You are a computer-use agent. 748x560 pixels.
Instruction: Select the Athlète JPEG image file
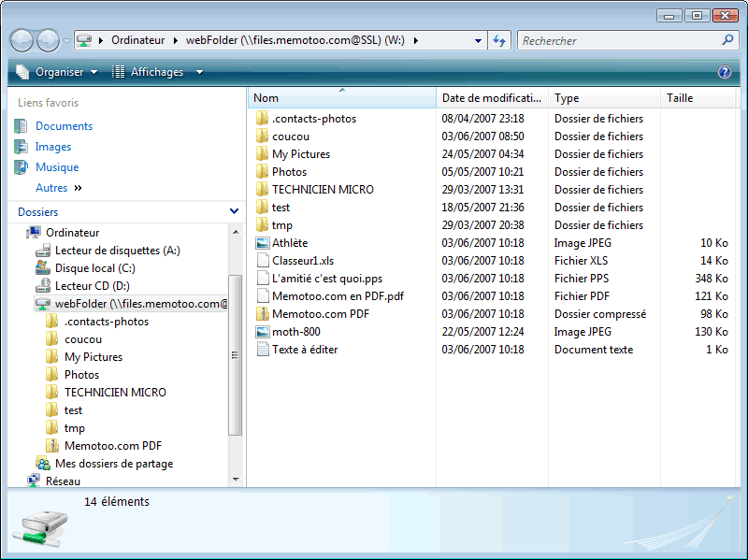(x=289, y=243)
